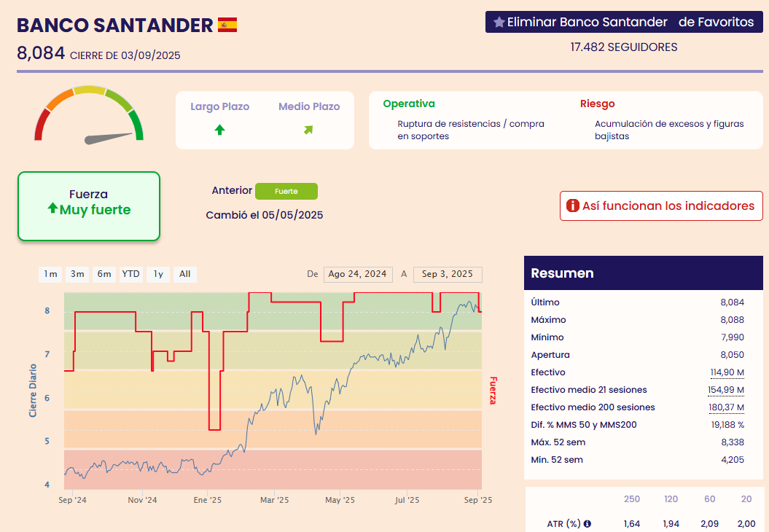Click the Ene '25 x-axis tick label

(208, 500)
